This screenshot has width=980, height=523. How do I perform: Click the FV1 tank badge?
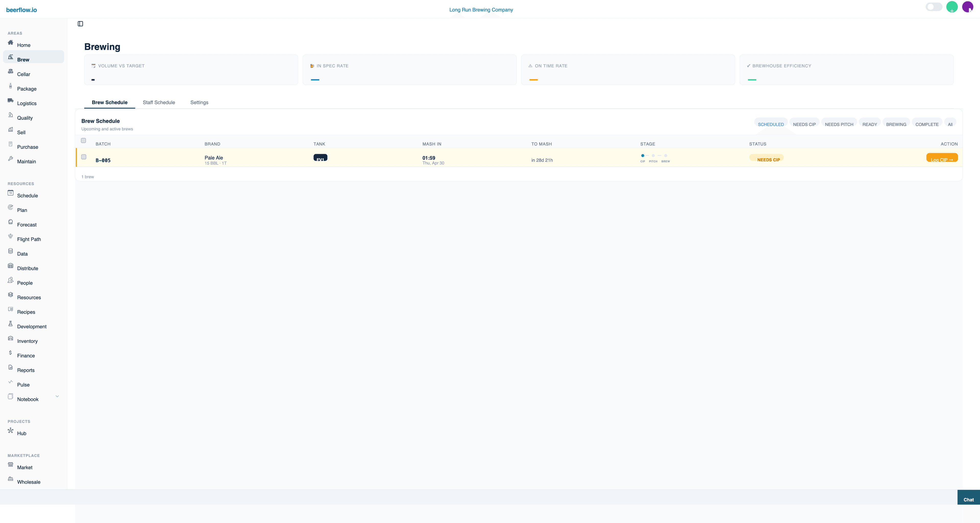(320, 157)
